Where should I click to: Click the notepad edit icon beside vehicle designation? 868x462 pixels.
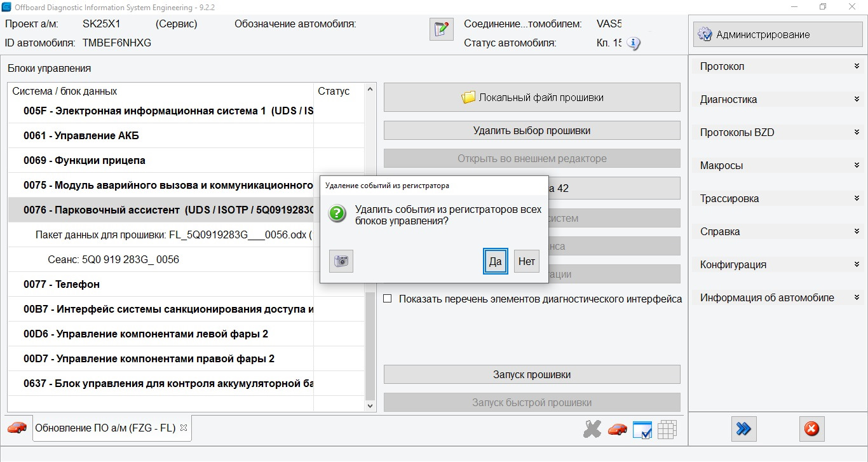pyautogui.click(x=442, y=29)
